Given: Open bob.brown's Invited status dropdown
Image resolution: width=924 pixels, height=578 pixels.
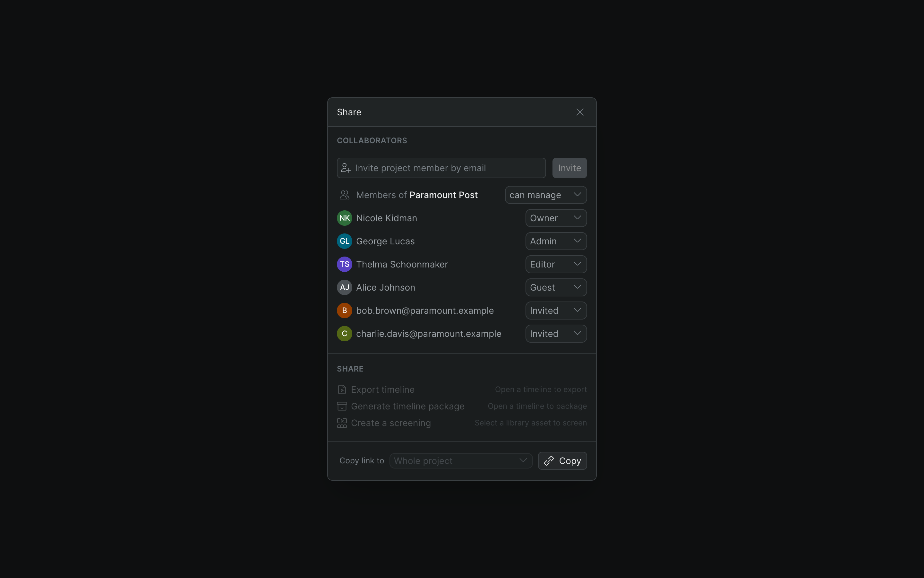Looking at the screenshot, I should pyautogui.click(x=556, y=311).
